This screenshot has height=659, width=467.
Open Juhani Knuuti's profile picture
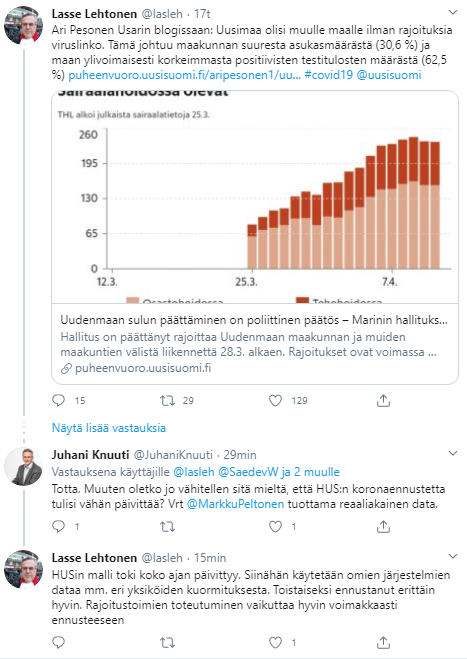[x=24, y=467]
